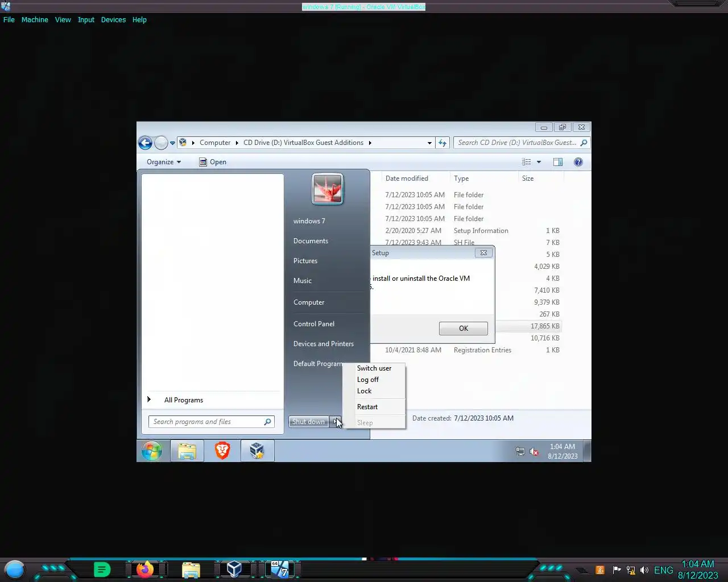Open Documents from Start menu
Viewport: 728px width, 582px height.
click(x=311, y=241)
